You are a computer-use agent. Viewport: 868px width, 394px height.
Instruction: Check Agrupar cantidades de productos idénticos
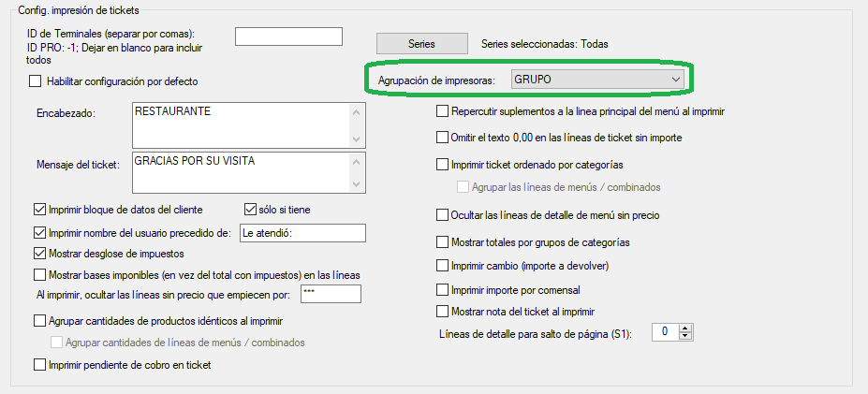tap(40, 321)
